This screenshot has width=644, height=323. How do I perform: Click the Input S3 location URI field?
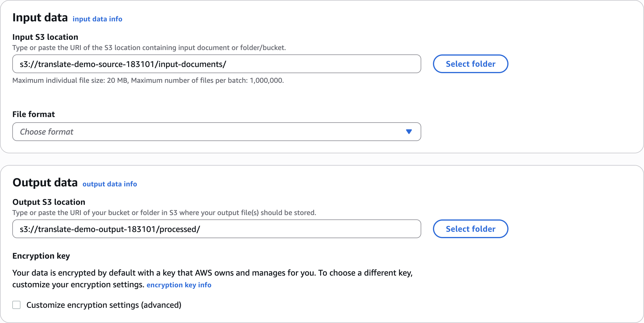(217, 64)
